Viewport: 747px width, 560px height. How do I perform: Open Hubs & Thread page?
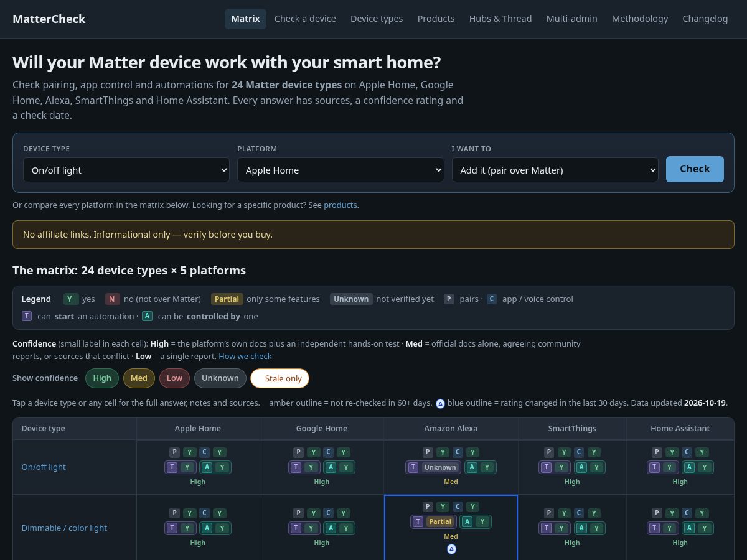click(500, 19)
